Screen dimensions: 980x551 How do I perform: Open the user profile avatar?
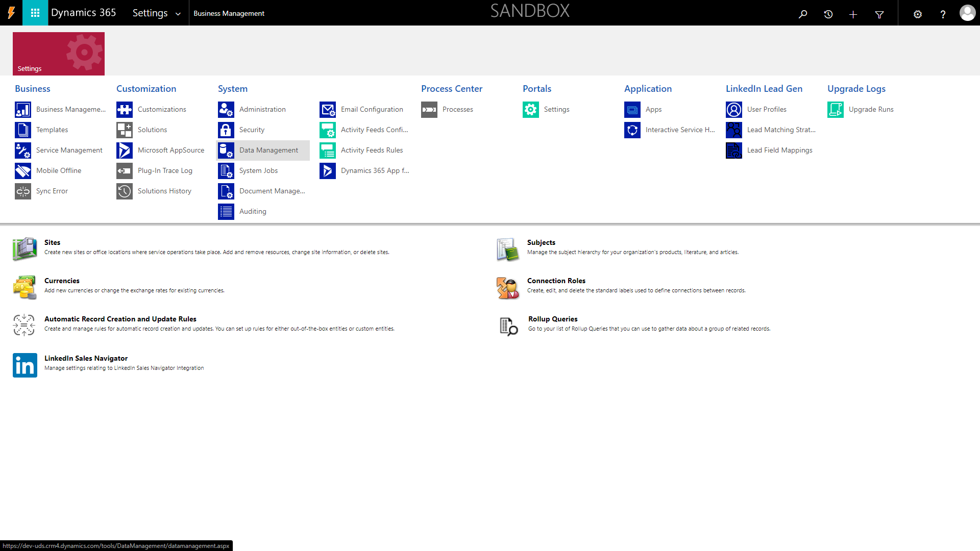(967, 13)
